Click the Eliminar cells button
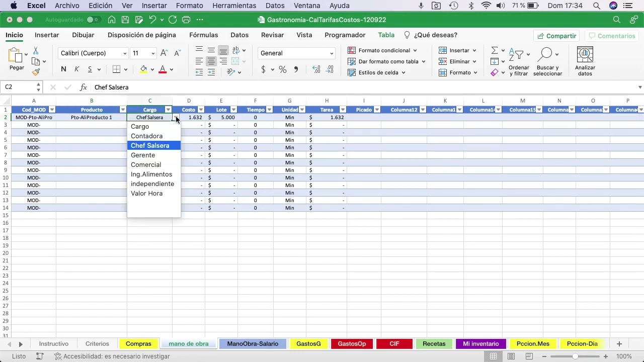 click(x=457, y=61)
